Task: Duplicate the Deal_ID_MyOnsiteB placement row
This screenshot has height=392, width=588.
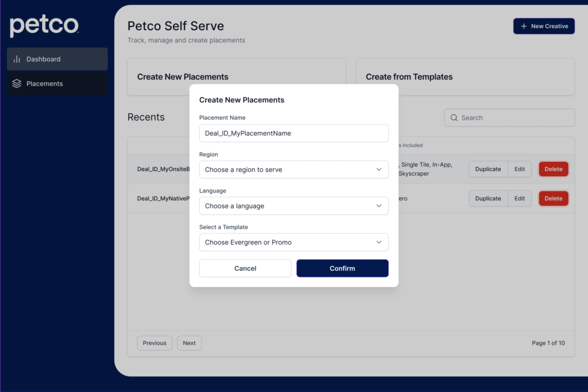Action: 488,169
